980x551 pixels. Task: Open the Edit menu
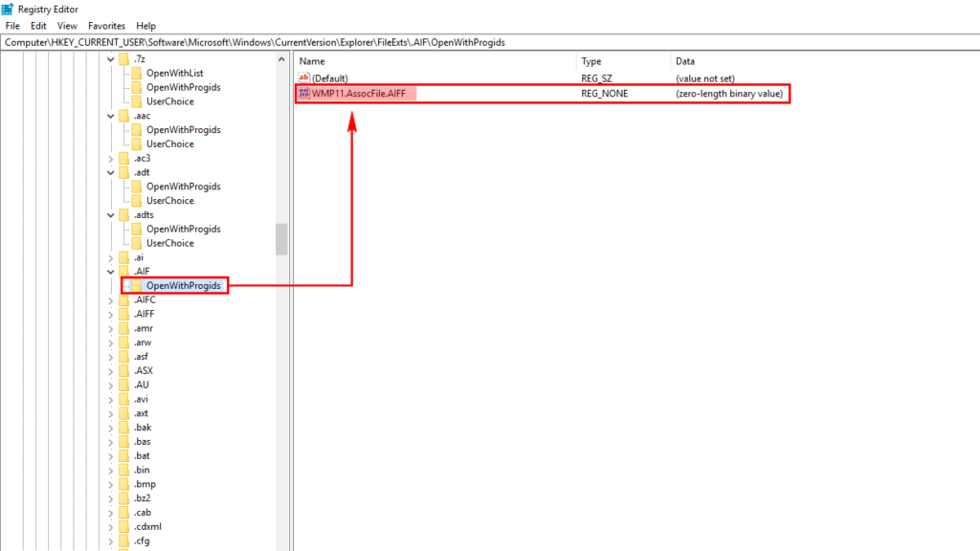pyautogui.click(x=38, y=26)
